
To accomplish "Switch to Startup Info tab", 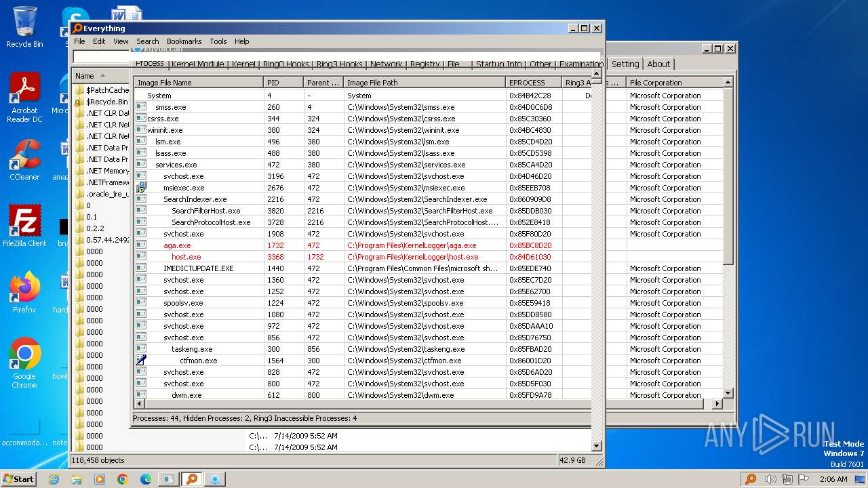I will tap(499, 64).
